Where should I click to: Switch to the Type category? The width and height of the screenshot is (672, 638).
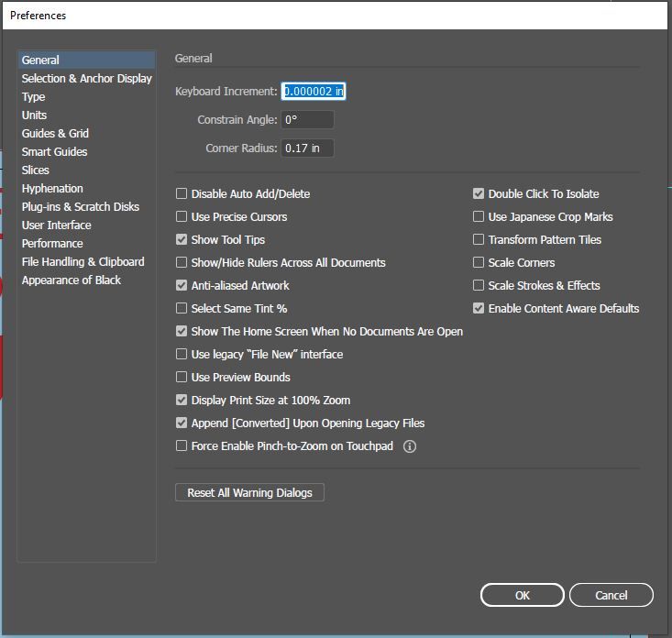(x=34, y=97)
